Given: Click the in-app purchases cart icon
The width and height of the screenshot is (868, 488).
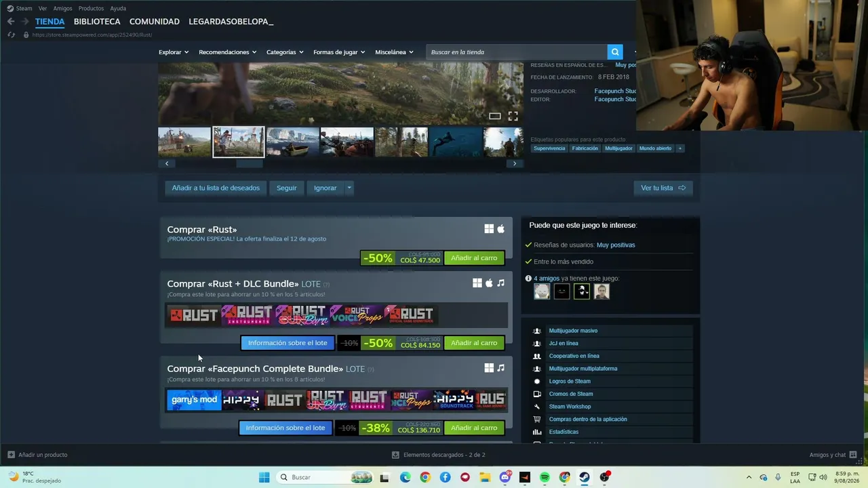Looking at the screenshot, I should [537, 420].
